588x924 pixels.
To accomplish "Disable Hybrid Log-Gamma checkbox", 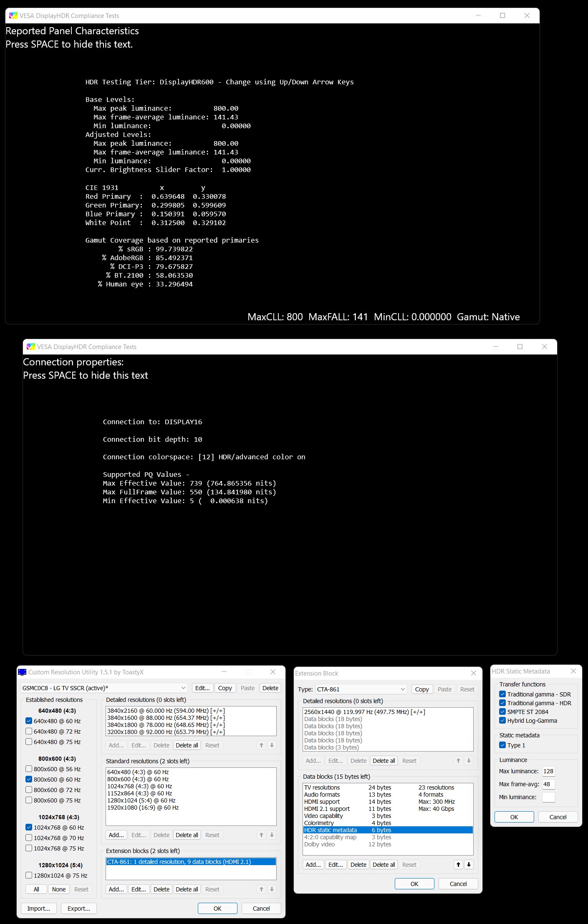I will (x=502, y=720).
